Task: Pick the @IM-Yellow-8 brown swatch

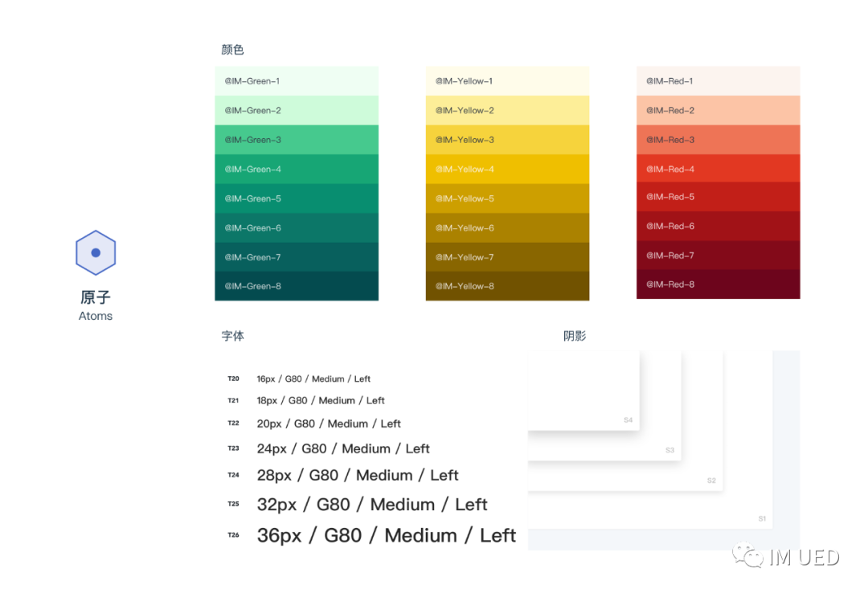Action: tap(507, 287)
